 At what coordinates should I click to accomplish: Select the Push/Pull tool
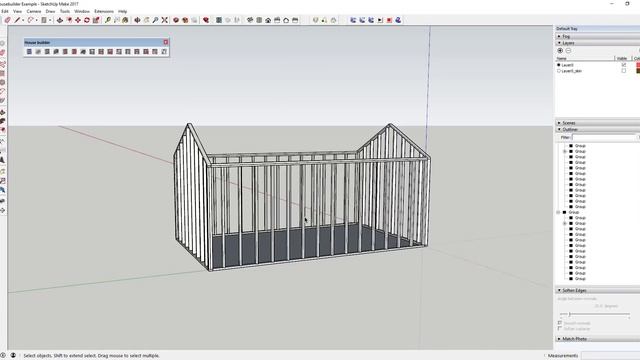coord(60,20)
